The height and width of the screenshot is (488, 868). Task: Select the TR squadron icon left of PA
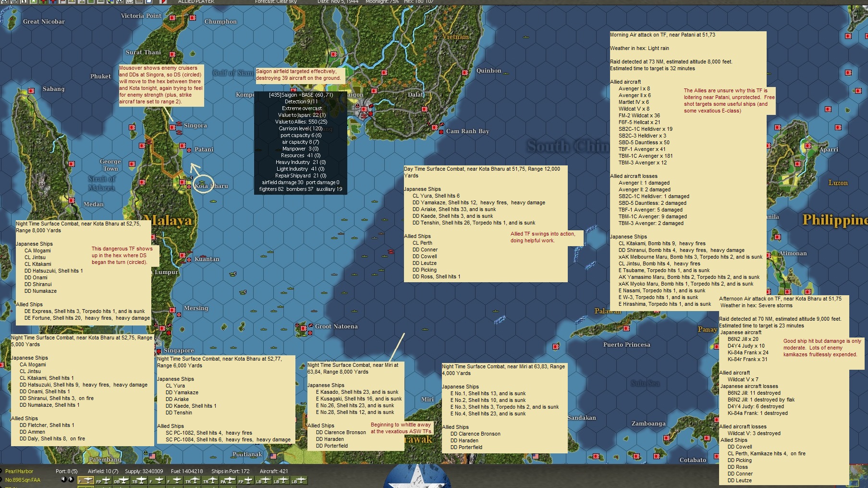click(209, 480)
